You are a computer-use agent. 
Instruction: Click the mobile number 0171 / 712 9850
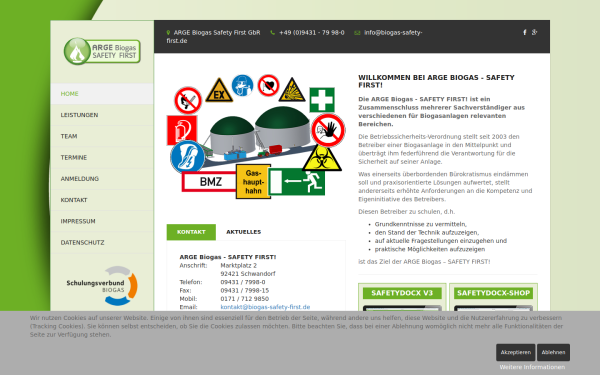click(245, 299)
